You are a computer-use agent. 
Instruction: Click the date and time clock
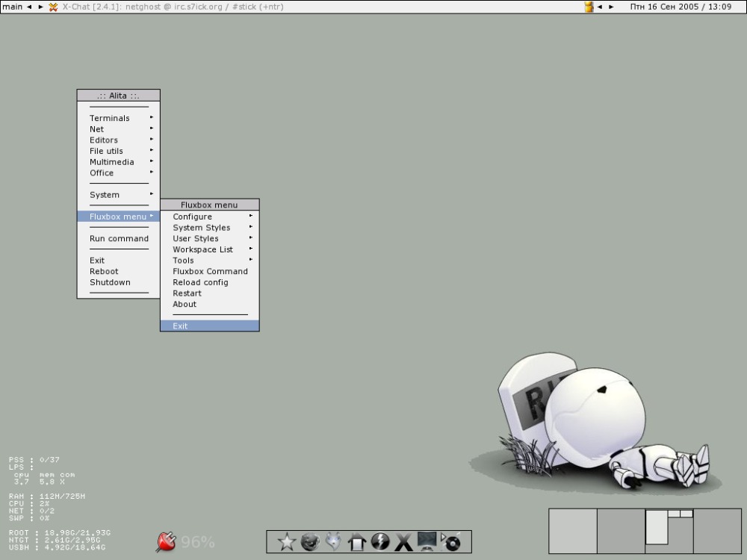[681, 7]
